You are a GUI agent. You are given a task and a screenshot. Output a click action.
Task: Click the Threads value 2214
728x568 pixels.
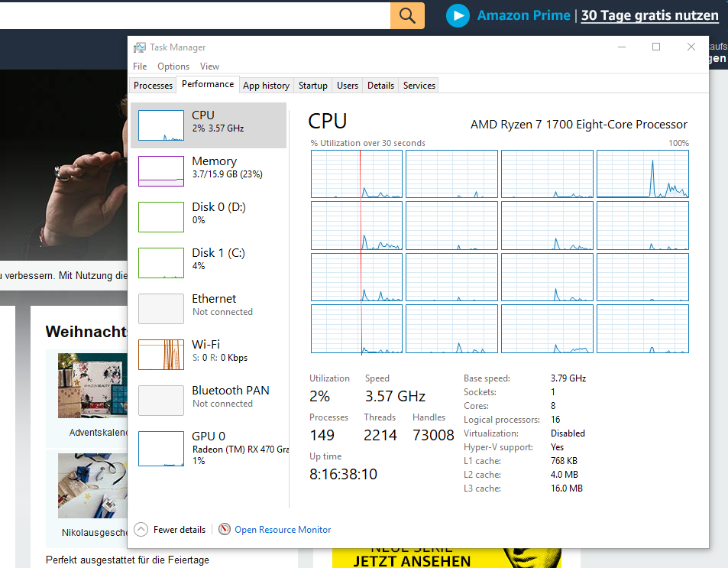point(380,435)
